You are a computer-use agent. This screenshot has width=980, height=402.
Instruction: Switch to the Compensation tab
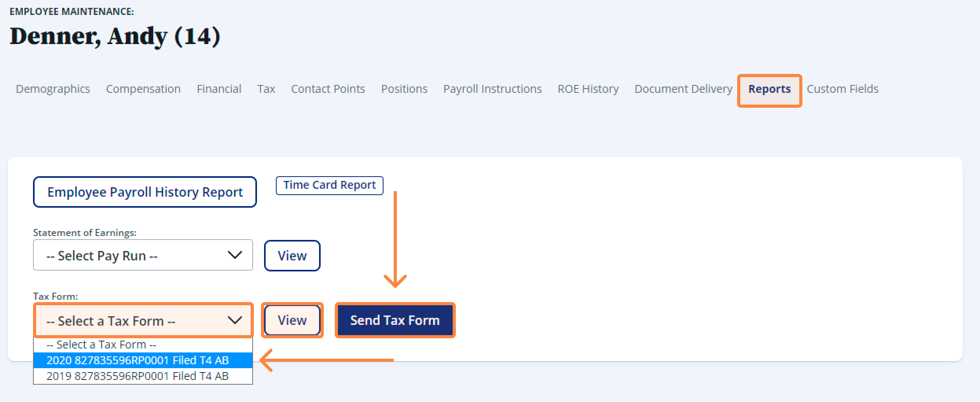(x=143, y=89)
